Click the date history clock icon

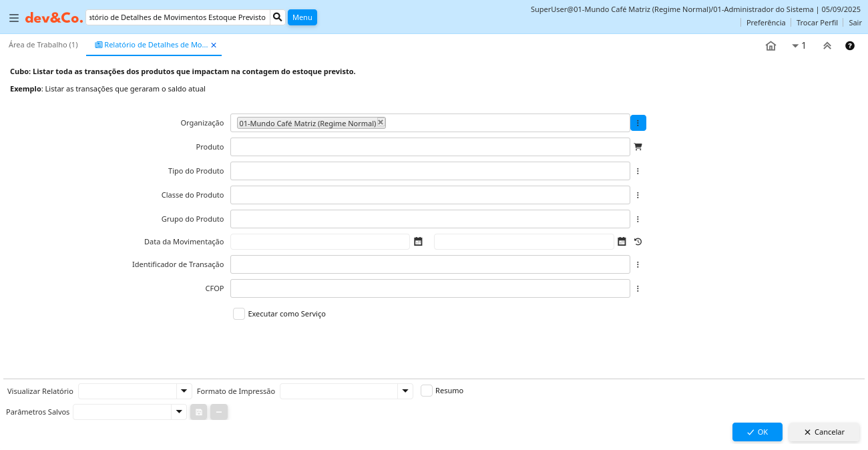pos(638,242)
